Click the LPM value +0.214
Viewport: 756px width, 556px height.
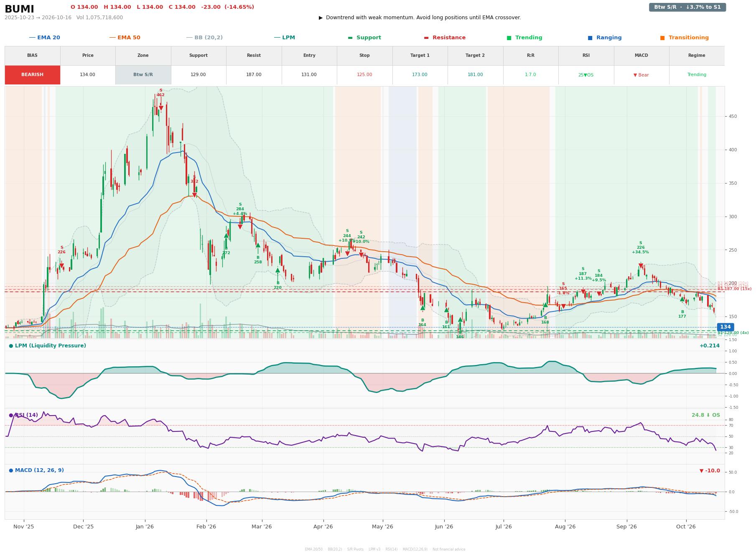coord(710,346)
